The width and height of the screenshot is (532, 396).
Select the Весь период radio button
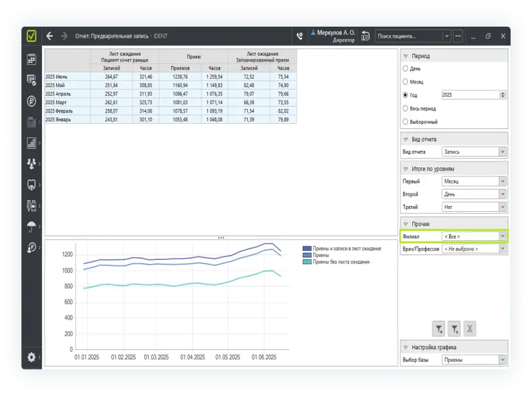coord(406,108)
